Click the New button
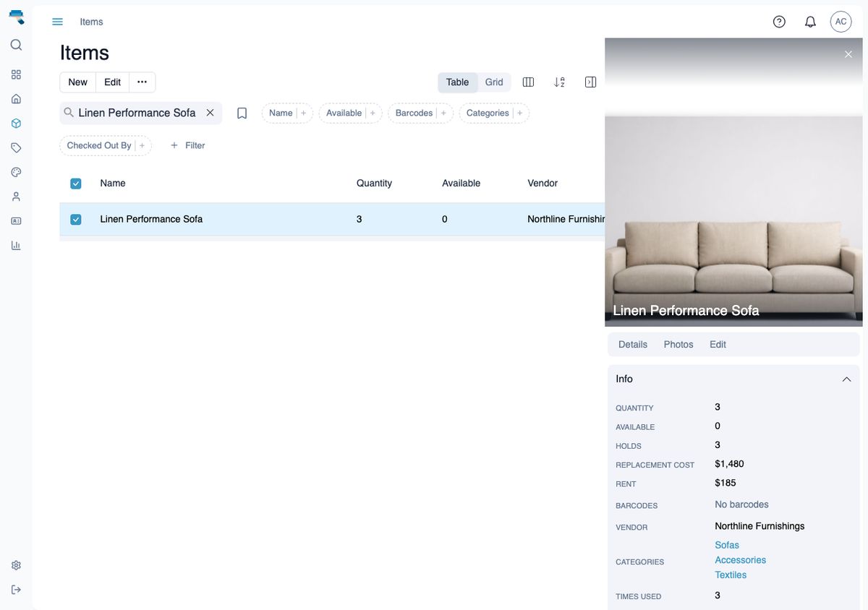This screenshot has width=868, height=610. click(x=77, y=82)
